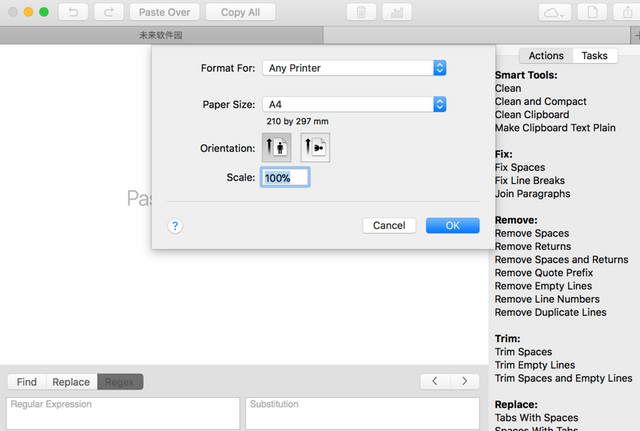Run Clean Clipboard action
This screenshot has height=431, width=640.
pyautogui.click(x=532, y=115)
